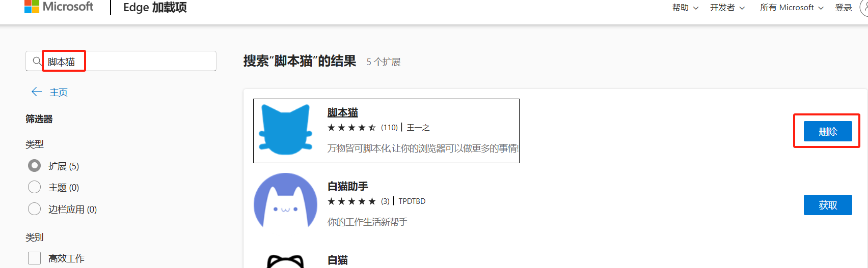Expand the 帮助 dropdown menu
This screenshot has width=868, height=268.
coord(685,8)
